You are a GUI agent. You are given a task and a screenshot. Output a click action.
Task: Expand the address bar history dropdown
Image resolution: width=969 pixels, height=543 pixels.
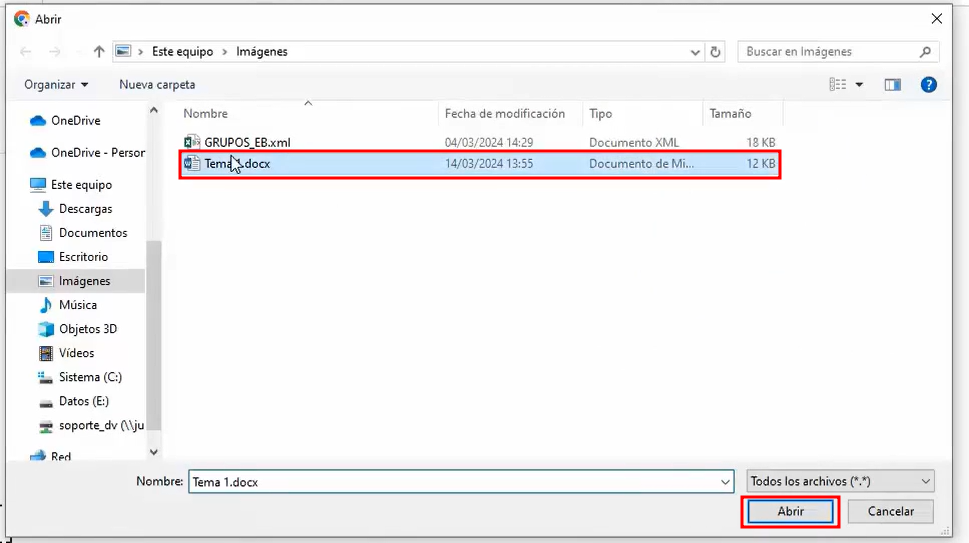[x=695, y=51]
